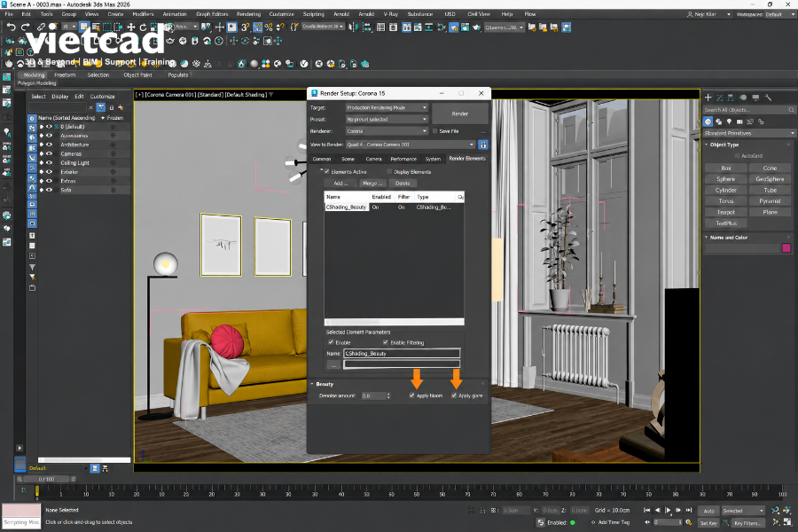Click the search icon in Command Panel
Screen dimensions: 798x532
coord(792,109)
